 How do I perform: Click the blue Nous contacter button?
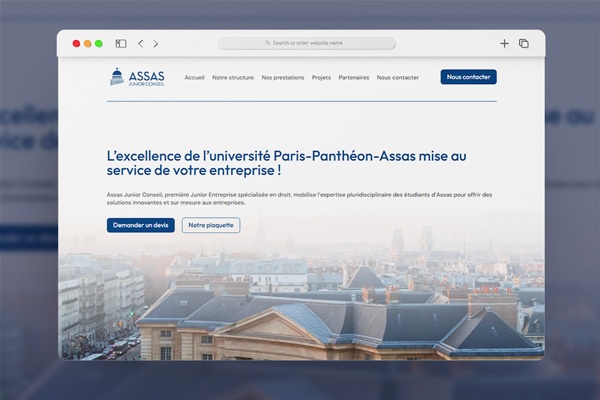click(468, 77)
